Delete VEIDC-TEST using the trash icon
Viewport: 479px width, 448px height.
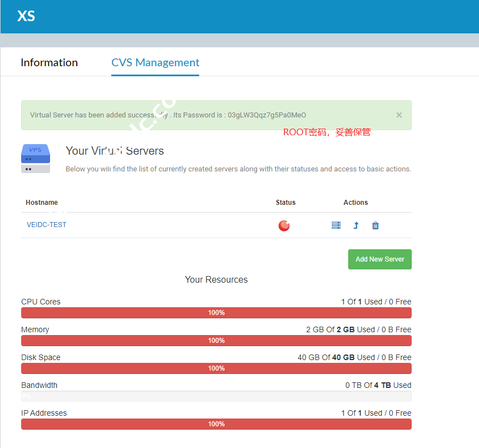point(376,225)
